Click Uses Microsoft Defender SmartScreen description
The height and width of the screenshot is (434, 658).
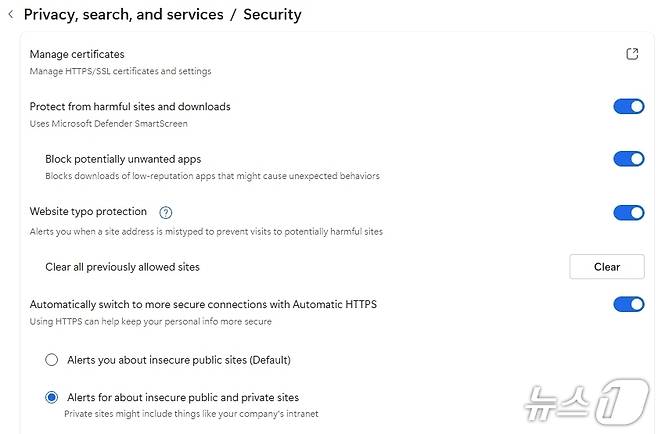coord(106,123)
